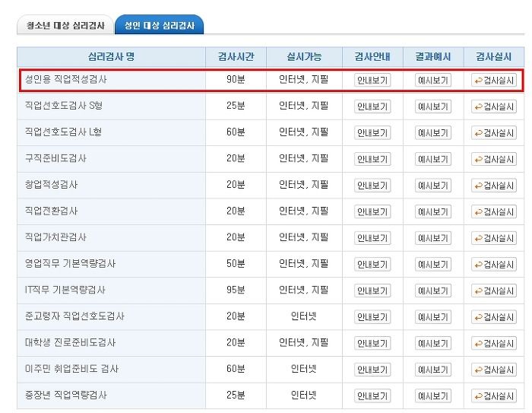532x413 pixels.
Task: View 예시보기 for IT직무 기본역량검사
Action: [x=433, y=291]
